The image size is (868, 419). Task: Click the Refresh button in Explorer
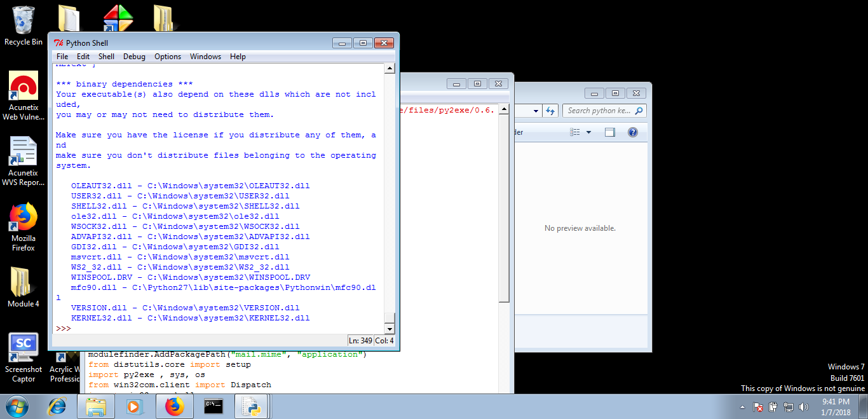[550, 110]
